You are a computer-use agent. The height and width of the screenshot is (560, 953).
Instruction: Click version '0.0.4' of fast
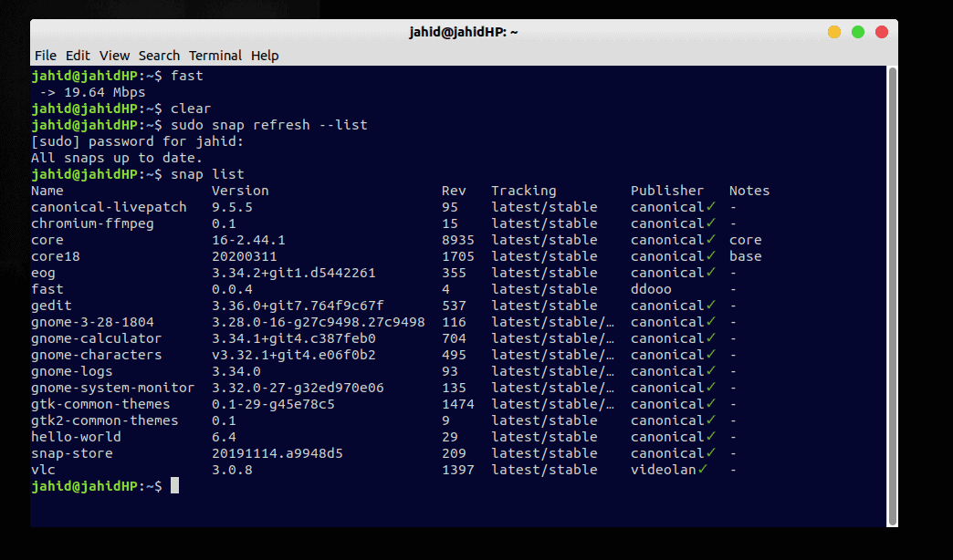pos(232,289)
